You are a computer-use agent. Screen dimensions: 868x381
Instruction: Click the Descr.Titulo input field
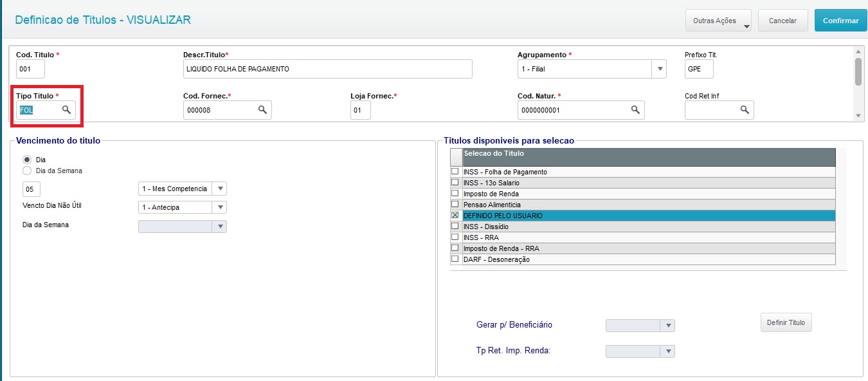[328, 69]
